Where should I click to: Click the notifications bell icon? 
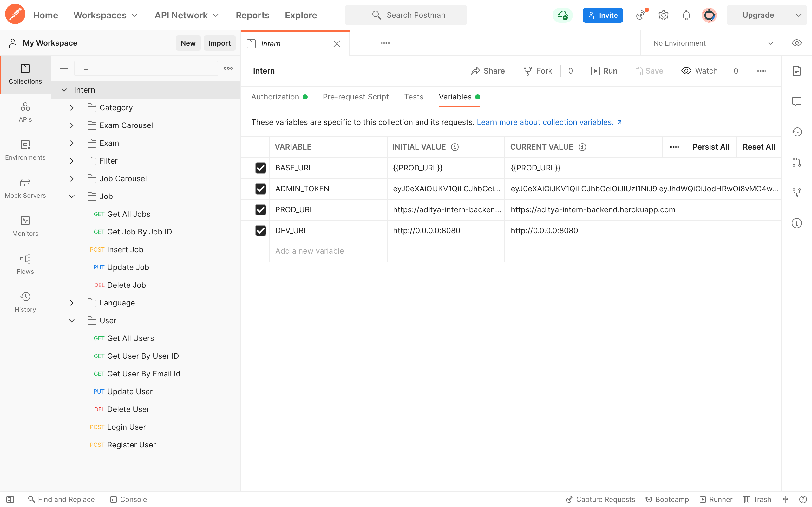(x=686, y=15)
